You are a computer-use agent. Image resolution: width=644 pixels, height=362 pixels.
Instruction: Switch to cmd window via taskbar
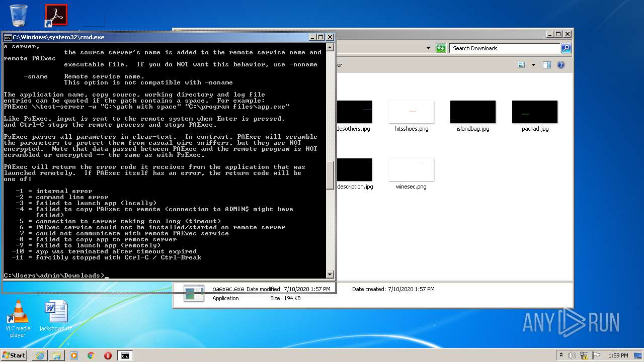(125, 355)
